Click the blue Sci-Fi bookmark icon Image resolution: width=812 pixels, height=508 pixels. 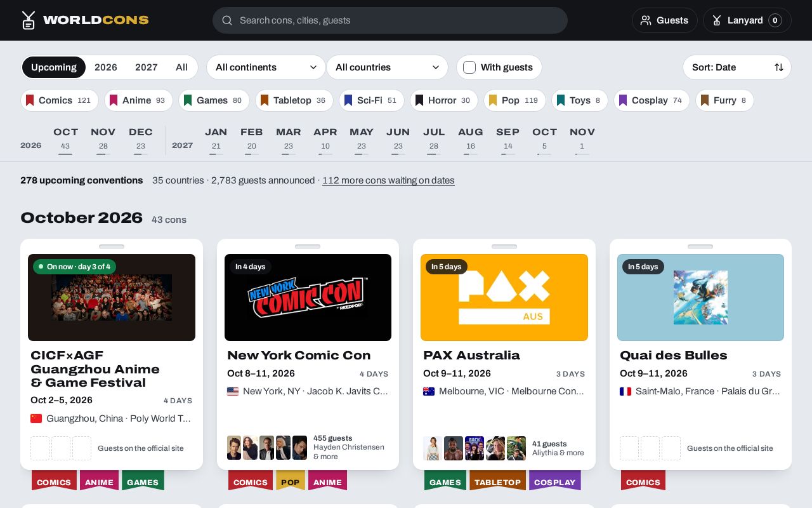pos(348,100)
